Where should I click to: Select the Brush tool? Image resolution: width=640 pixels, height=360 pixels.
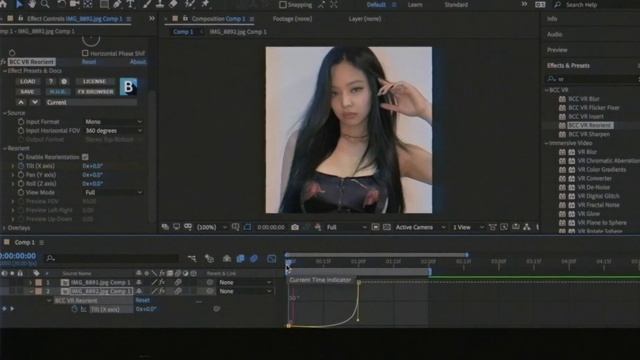pyautogui.click(x=147, y=4)
